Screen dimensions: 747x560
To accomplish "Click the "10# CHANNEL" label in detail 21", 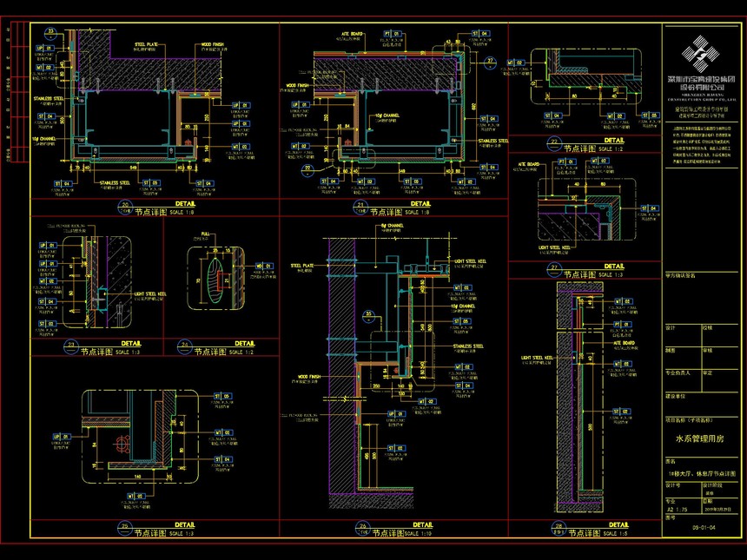I will click(x=387, y=115).
